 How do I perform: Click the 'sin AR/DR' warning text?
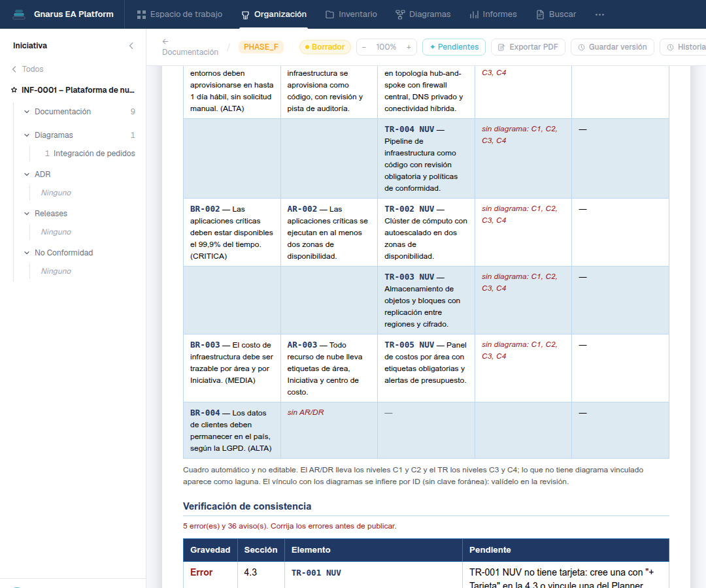[305, 412]
